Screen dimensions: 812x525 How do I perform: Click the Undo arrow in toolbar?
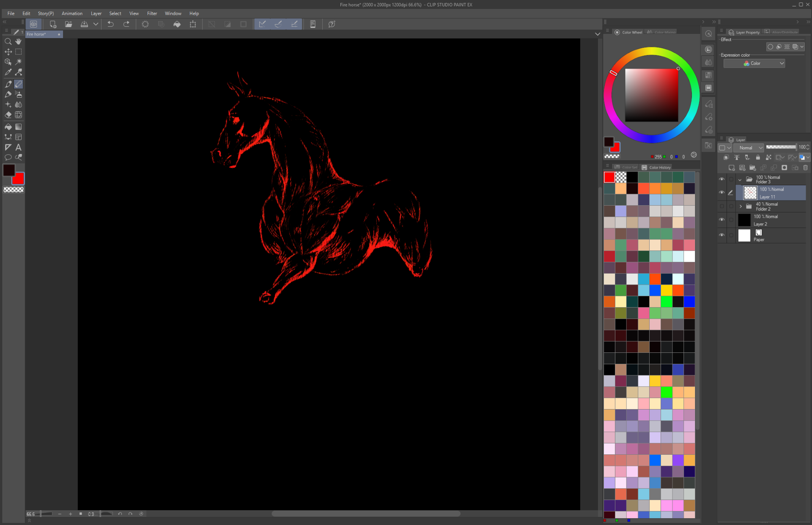pyautogui.click(x=110, y=24)
